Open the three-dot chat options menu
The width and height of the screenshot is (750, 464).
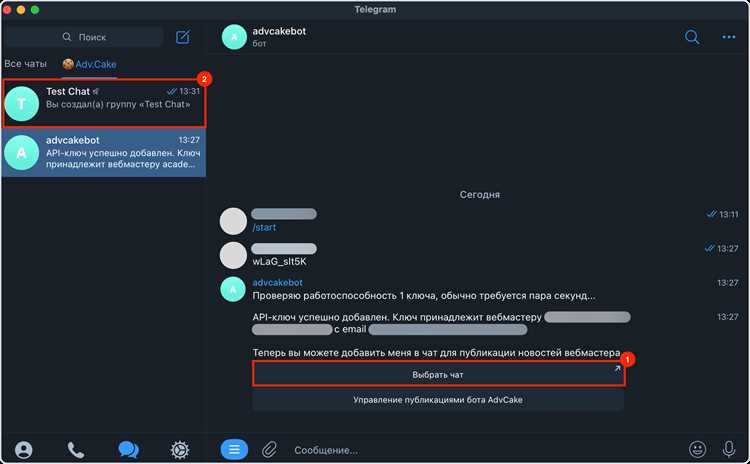(728, 37)
